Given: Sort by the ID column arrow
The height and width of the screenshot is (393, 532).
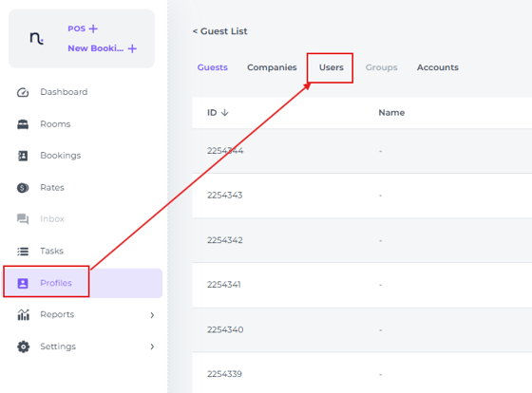Looking at the screenshot, I should tap(224, 113).
